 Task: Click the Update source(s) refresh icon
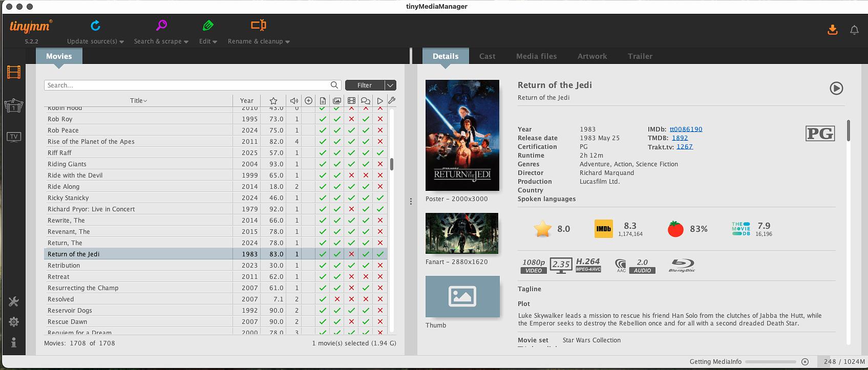click(95, 26)
